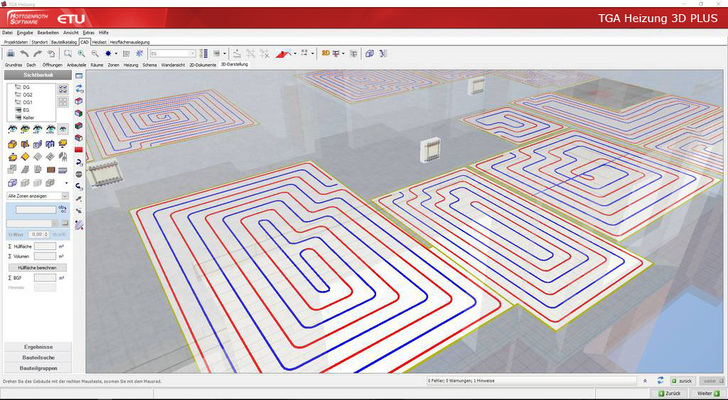
Task: Click the blue wireframe cube icon
Action: [13, 183]
